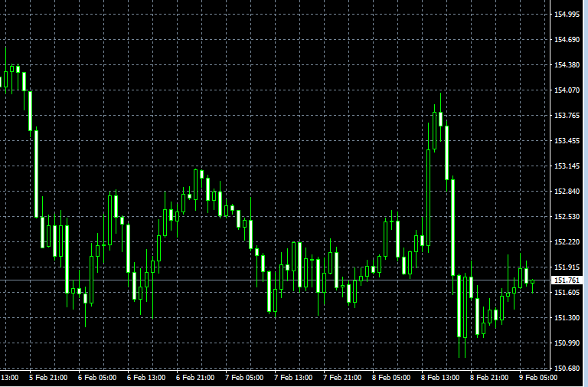The image size is (588, 387).
Task: Click the 154.690 price axis label
Action: (567, 39)
